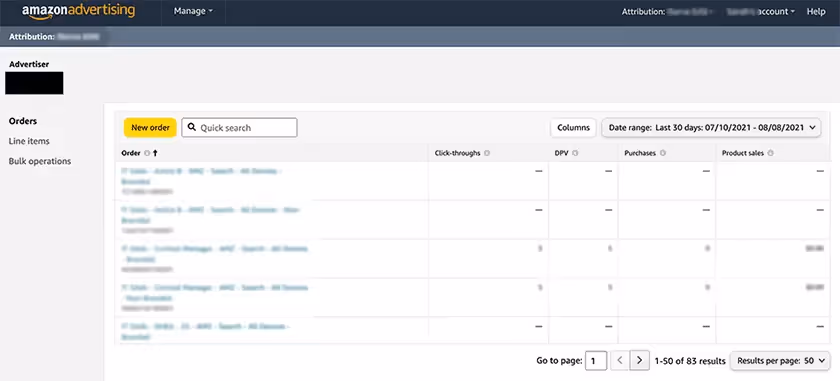Change Results per page dropdown
The image size is (840, 381).
click(781, 361)
